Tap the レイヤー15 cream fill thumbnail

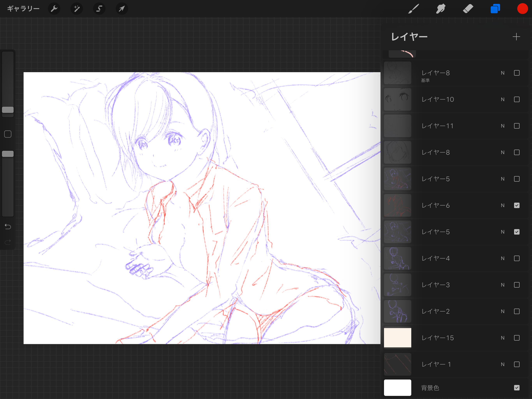click(x=397, y=338)
